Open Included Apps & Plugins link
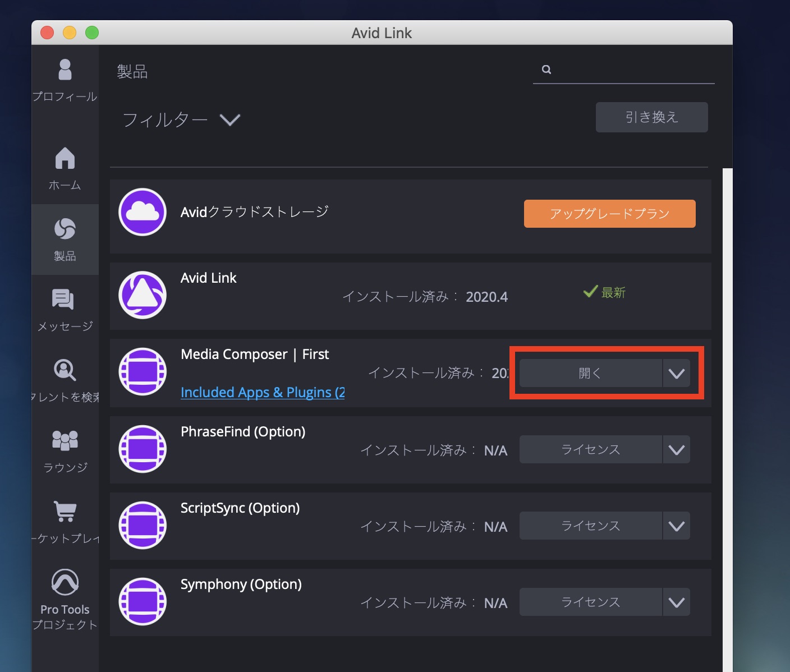This screenshot has height=672, width=790. click(x=263, y=392)
